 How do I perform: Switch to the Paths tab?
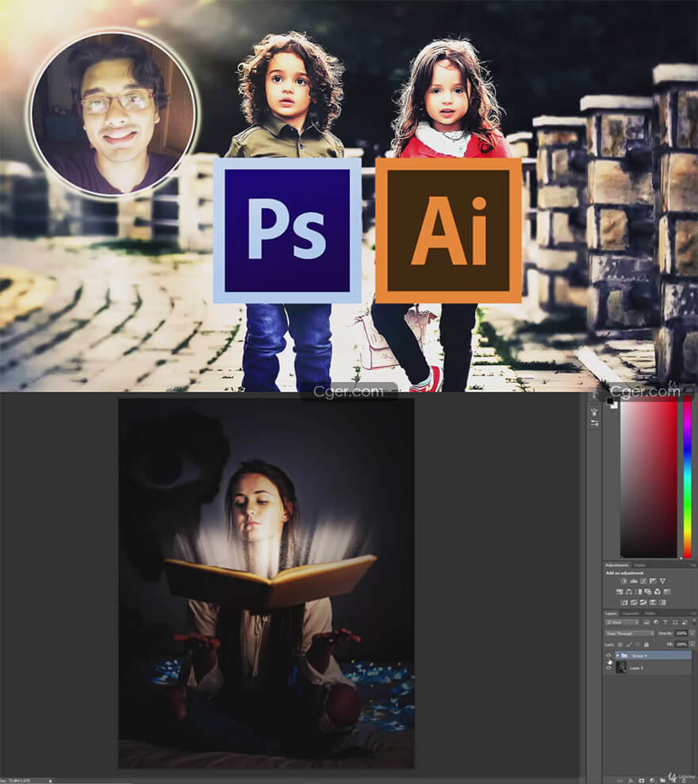tap(650, 614)
